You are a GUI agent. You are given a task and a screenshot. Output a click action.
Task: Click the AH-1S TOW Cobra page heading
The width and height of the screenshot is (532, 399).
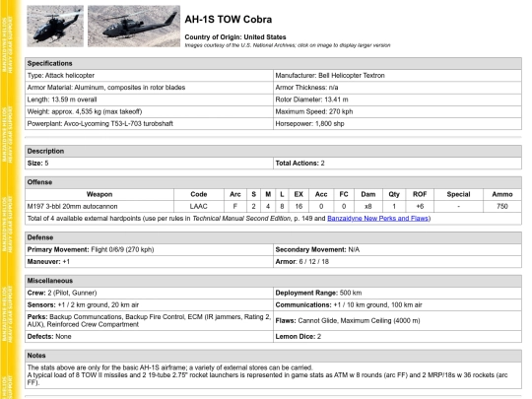(229, 20)
